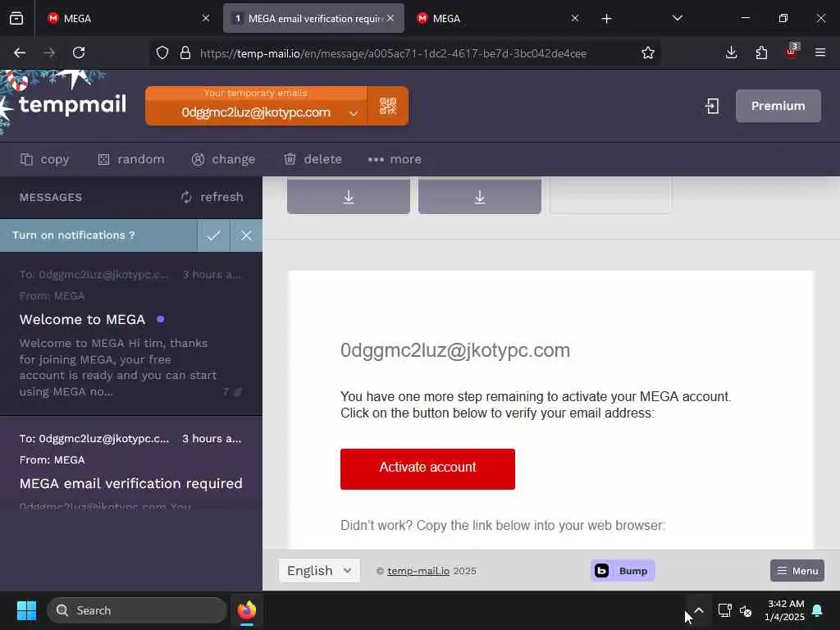Image resolution: width=840 pixels, height=630 pixels.
Task: Reload the current page
Action: tap(79, 52)
